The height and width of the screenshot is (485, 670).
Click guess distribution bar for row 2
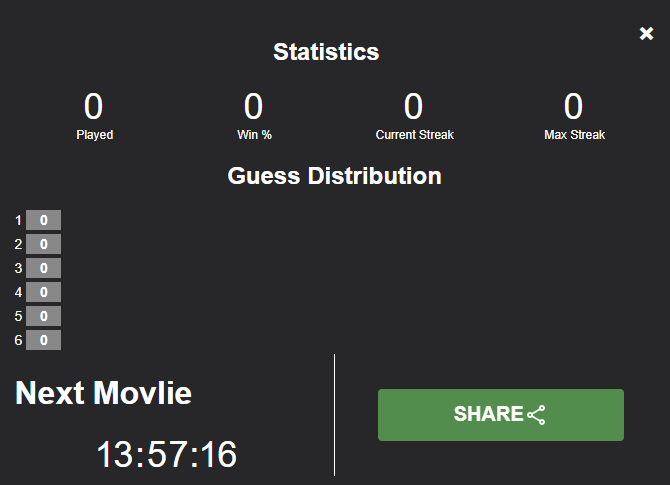click(43, 244)
